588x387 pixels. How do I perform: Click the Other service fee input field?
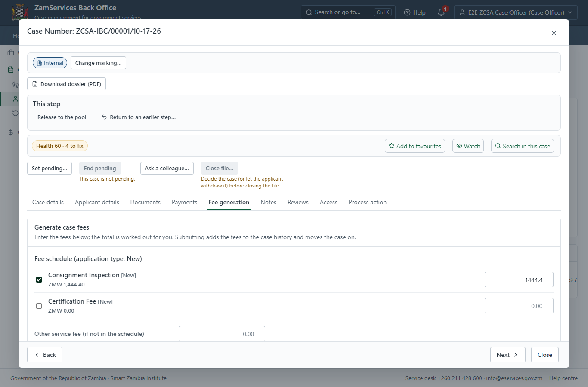coord(222,334)
